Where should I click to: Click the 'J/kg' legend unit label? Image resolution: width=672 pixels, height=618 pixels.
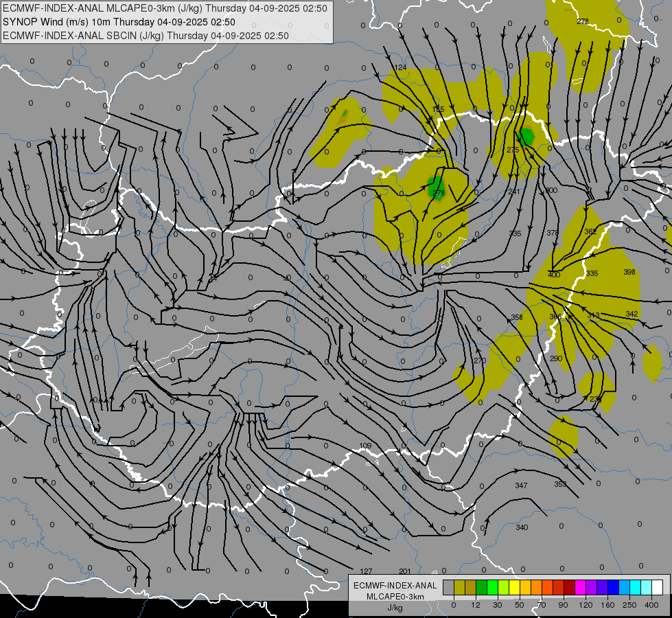pyautogui.click(x=395, y=608)
